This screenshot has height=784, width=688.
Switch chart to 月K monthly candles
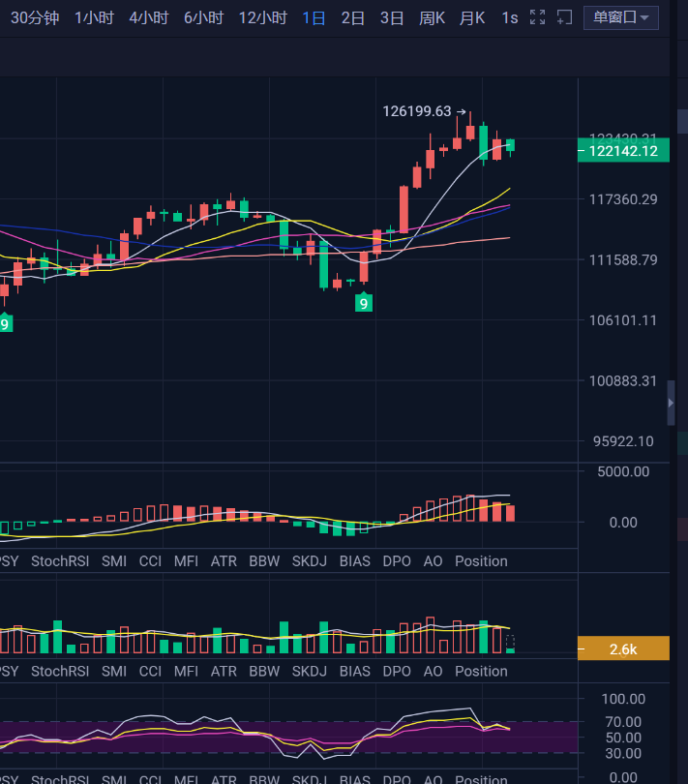[472, 17]
